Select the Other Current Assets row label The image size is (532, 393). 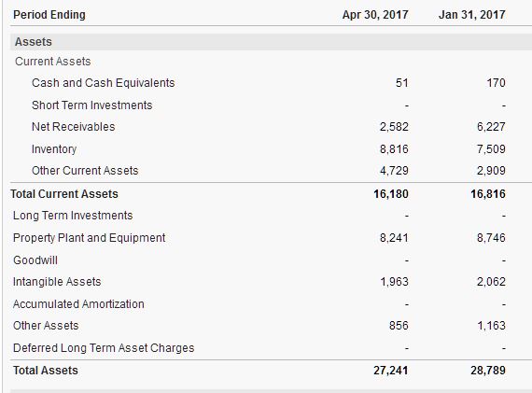[x=85, y=171]
